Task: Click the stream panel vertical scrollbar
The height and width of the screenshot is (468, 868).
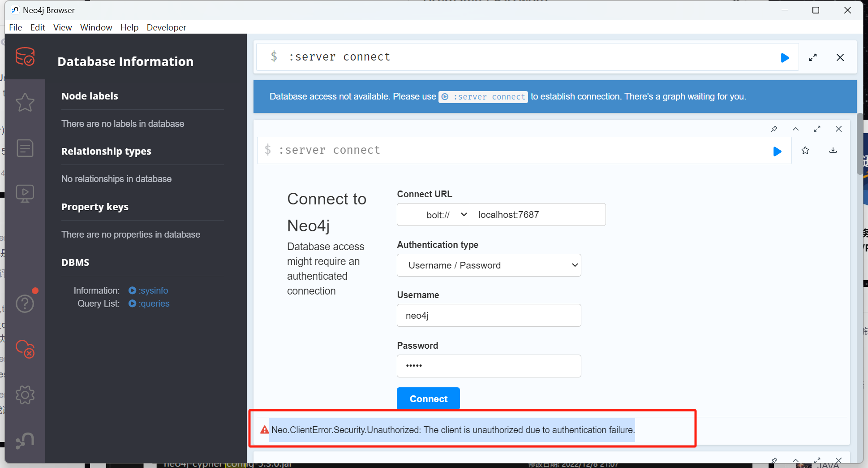Action: [x=859, y=143]
